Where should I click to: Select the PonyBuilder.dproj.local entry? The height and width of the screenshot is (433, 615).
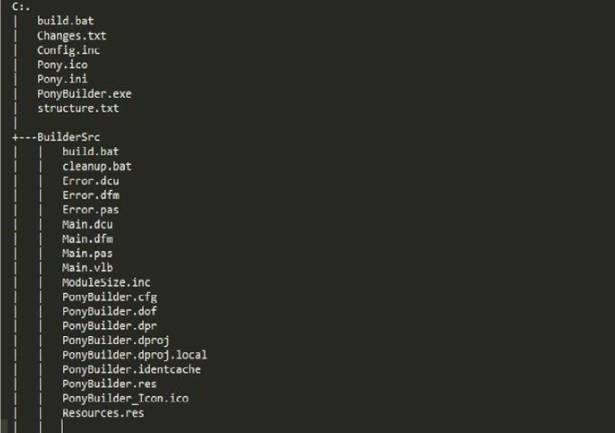[134, 355]
